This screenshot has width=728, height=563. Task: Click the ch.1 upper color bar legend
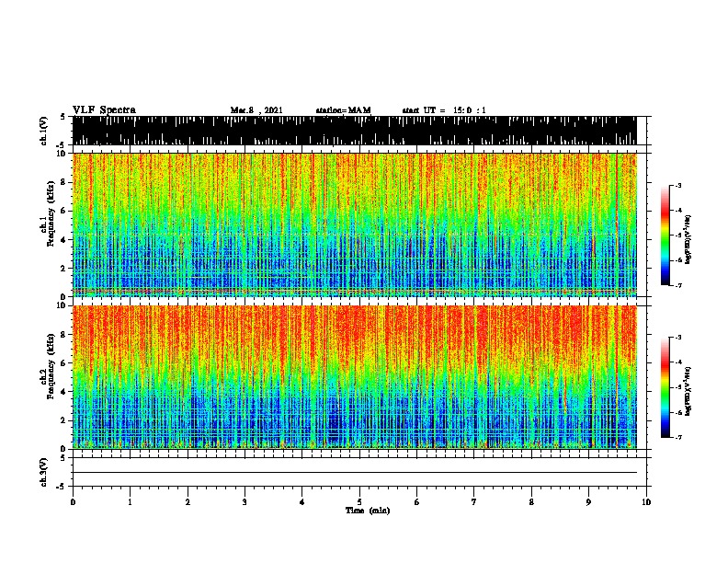click(665, 236)
